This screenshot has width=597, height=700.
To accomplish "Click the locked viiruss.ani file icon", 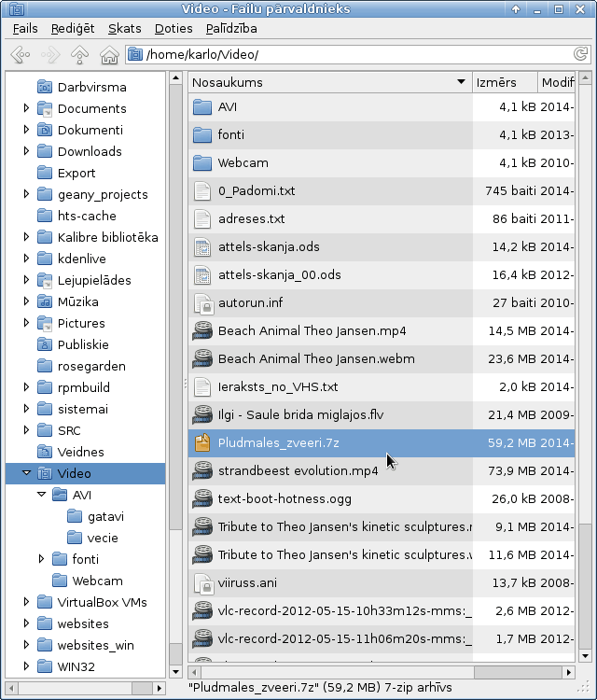I will (x=202, y=583).
